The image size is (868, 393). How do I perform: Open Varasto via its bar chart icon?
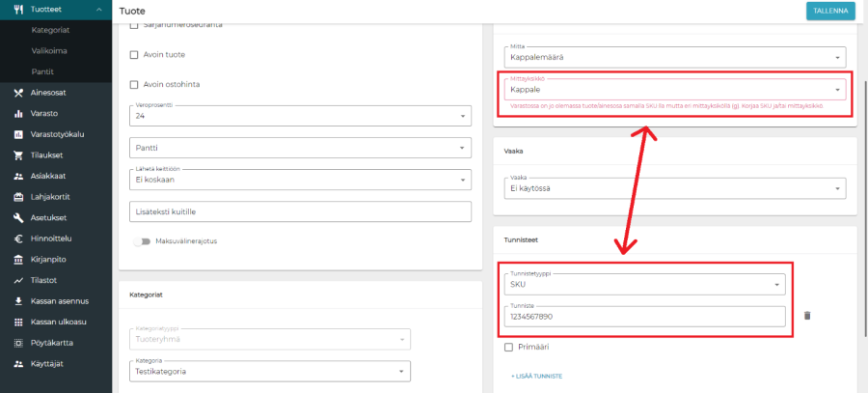click(18, 113)
